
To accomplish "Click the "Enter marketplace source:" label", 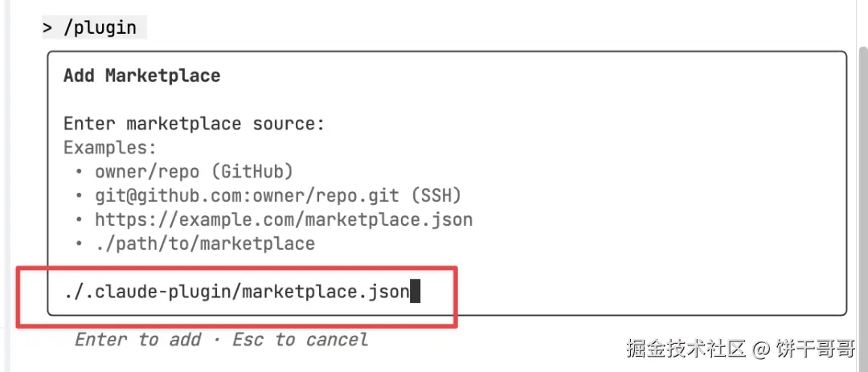I will click(194, 124).
